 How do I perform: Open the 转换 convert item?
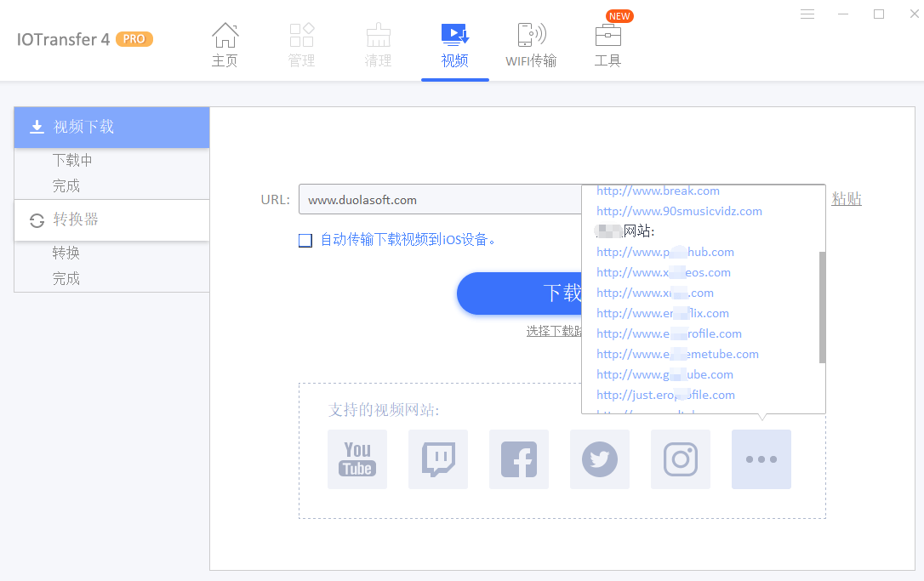66,253
